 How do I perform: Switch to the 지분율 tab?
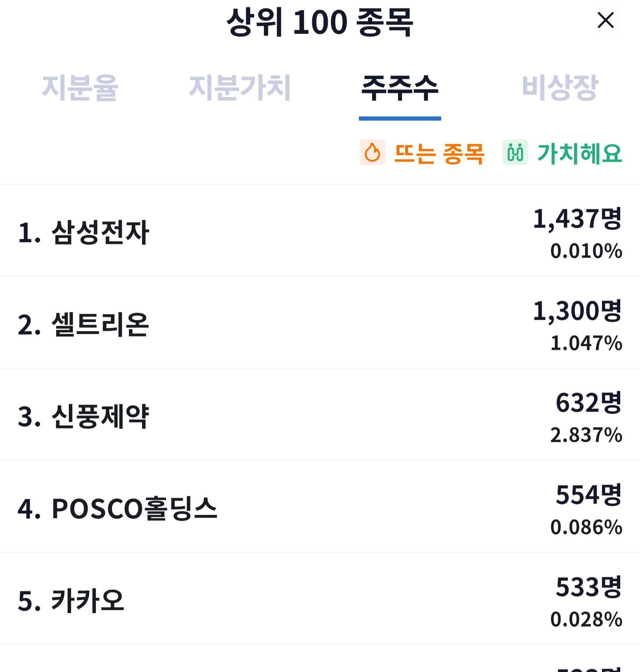(80, 88)
